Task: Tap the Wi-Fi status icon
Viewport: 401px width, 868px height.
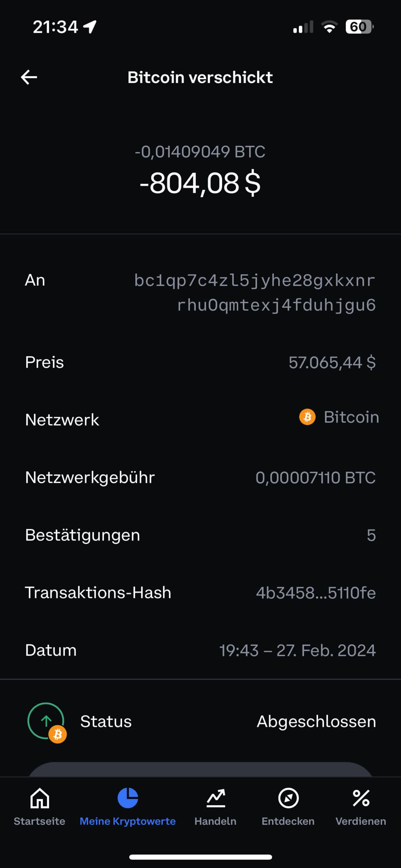Action: (329, 27)
